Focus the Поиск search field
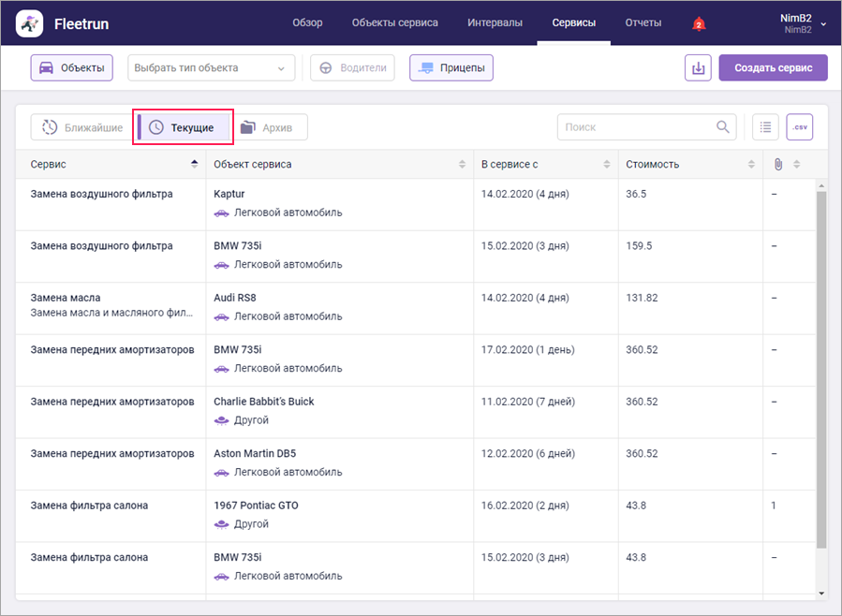 [x=637, y=127]
